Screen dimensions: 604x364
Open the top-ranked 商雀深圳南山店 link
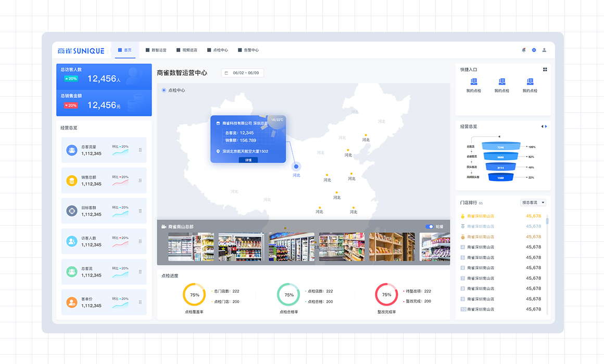coord(480,217)
